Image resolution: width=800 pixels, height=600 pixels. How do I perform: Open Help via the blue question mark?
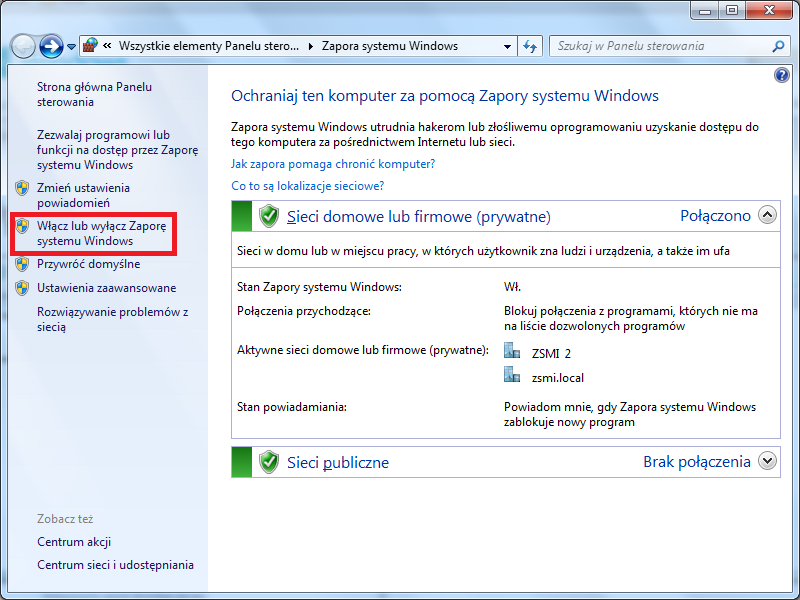(782, 76)
